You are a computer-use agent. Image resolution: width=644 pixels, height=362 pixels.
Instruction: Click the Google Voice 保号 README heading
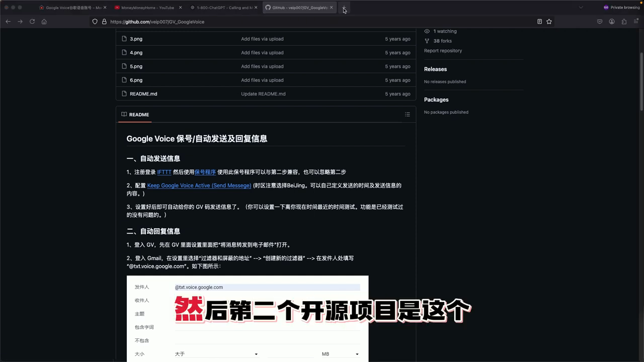coord(197,139)
